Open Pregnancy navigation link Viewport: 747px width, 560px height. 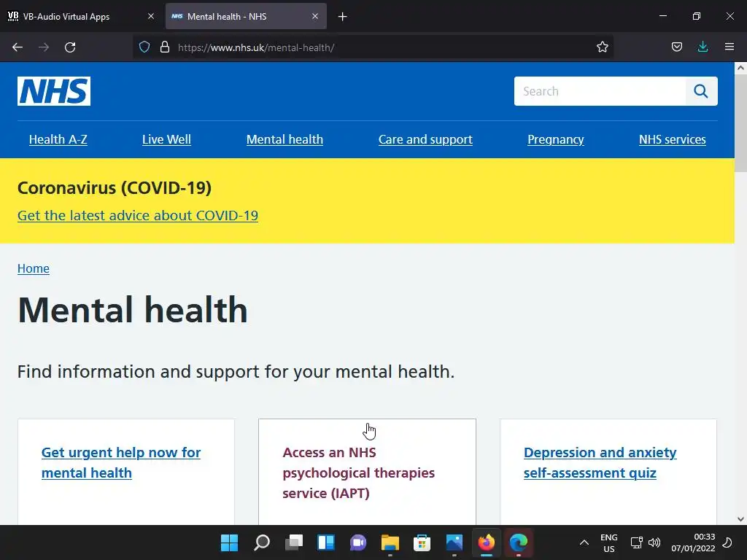[555, 139]
